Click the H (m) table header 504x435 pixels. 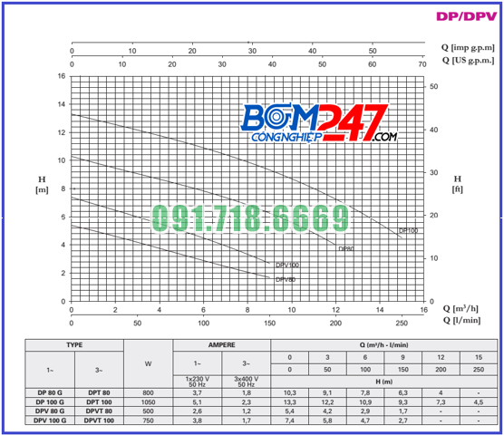[x=383, y=382]
